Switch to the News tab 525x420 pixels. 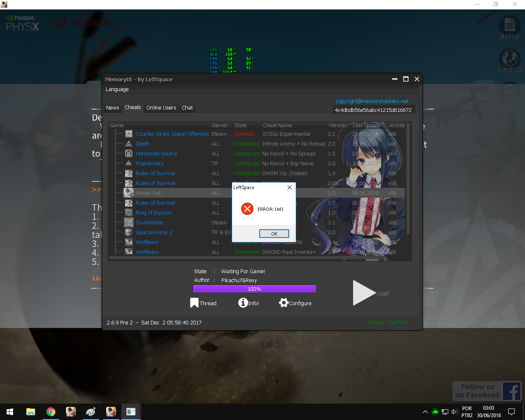[112, 108]
